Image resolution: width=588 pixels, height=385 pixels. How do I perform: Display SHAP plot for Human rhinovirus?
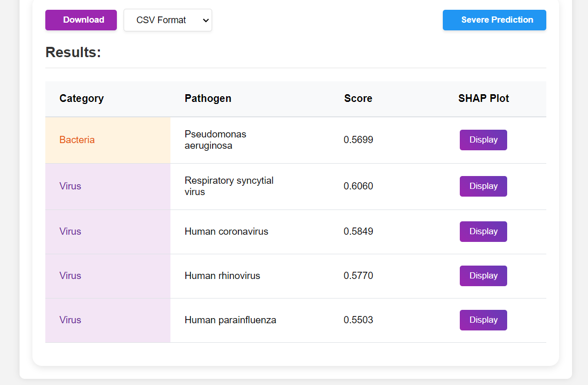point(483,275)
